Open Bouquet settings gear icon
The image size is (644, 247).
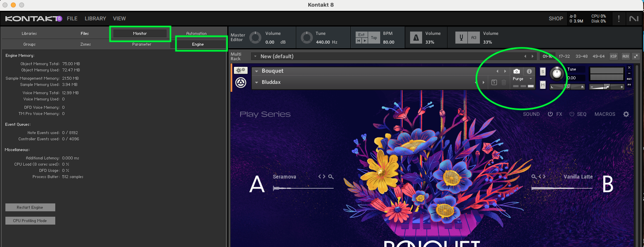point(626,114)
